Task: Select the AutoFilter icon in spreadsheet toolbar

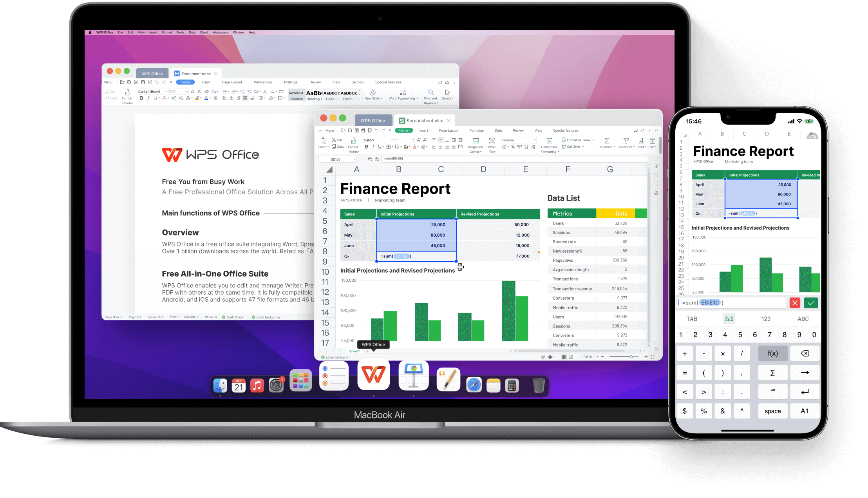Action: (x=626, y=143)
